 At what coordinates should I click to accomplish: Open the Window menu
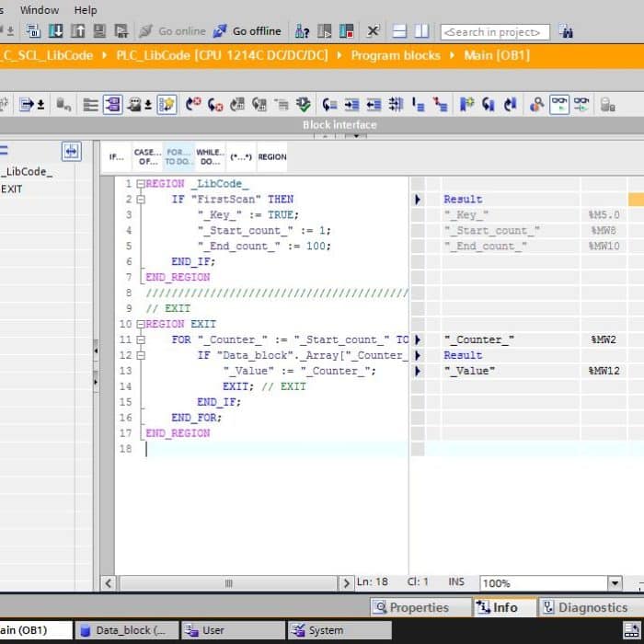(x=40, y=10)
